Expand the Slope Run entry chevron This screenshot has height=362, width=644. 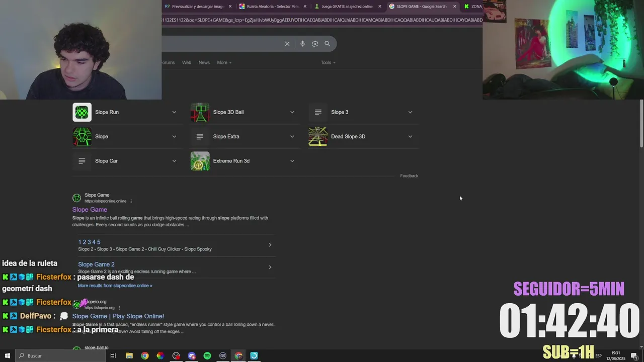pyautogui.click(x=174, y=112)
